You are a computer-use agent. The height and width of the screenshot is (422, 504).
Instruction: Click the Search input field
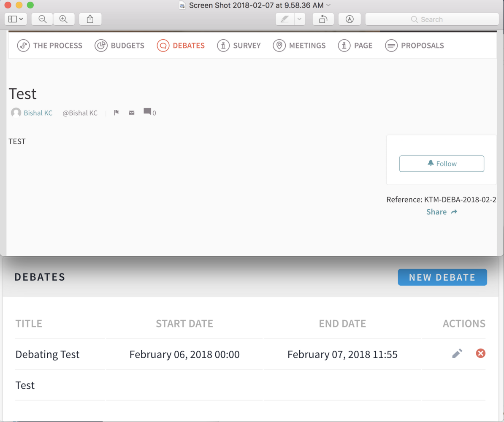pyautogui.click(x=432, y=19)
